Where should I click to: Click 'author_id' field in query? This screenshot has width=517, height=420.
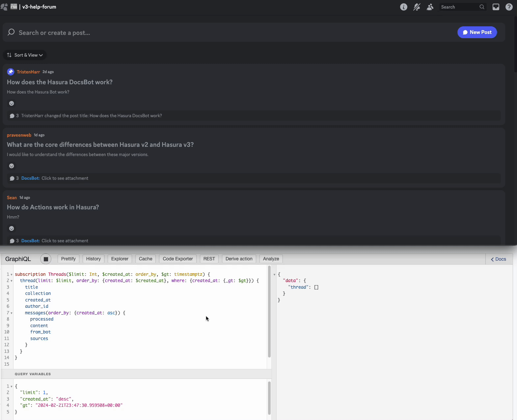pyautogui.click(x=37, y=306)
